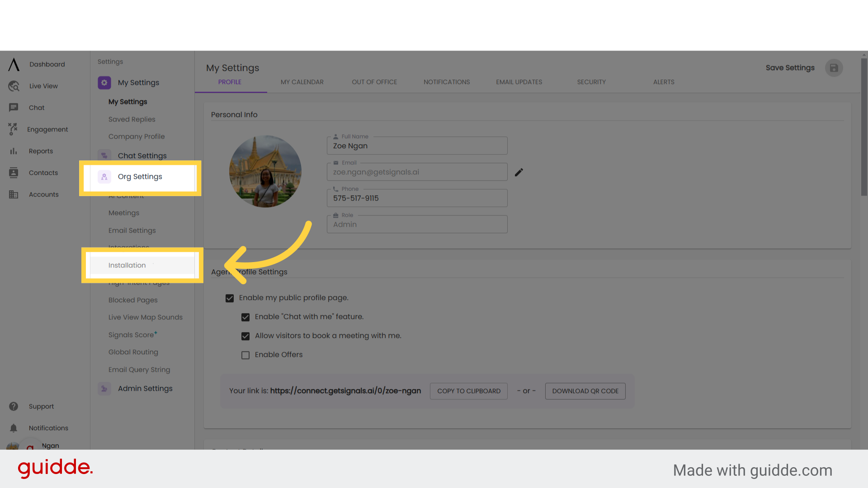The image size is (868, 488).
Task: Open Saved Replies settings
Action: coord(132,119)
